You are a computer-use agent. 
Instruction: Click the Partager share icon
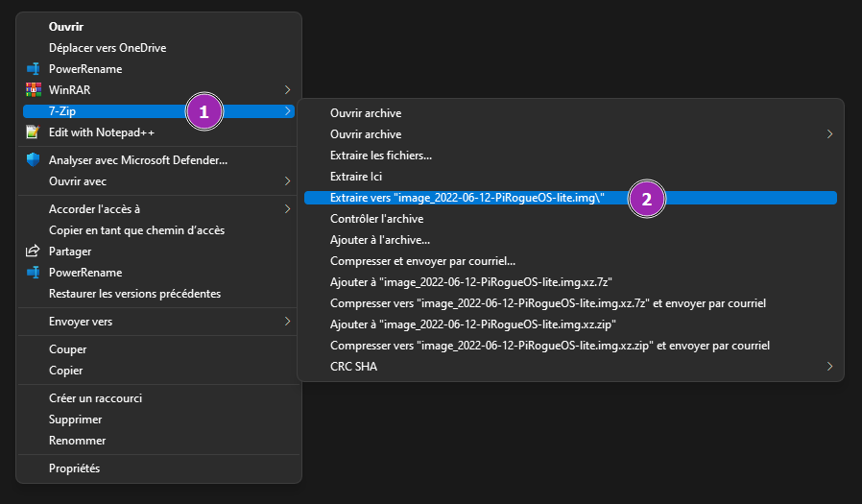[x=34, y=252]
